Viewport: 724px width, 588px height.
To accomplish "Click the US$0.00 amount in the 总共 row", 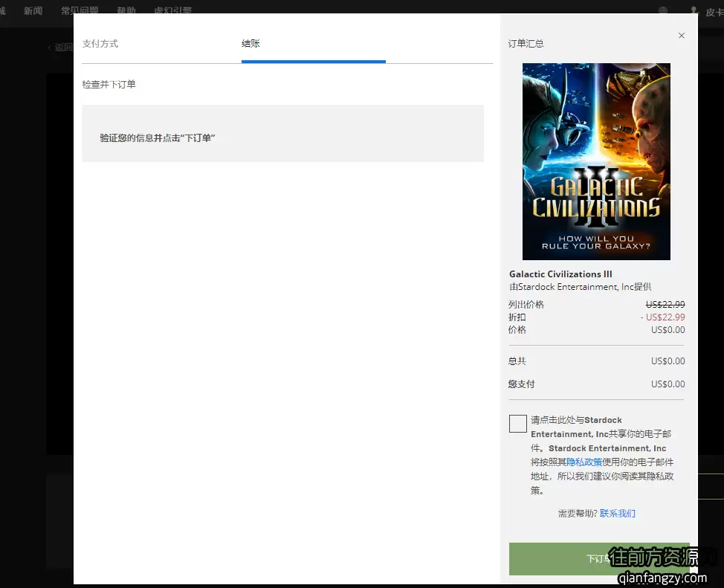I will [x=668, y=361].
